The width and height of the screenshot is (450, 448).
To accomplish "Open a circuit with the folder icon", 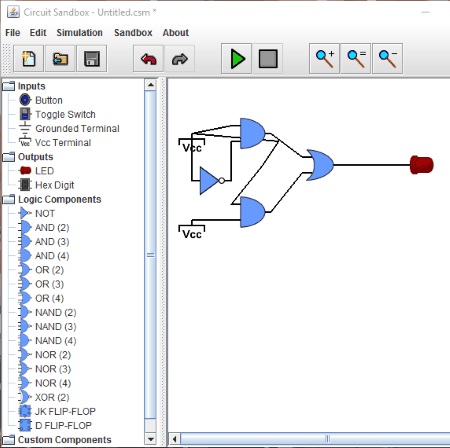I will [60, 59].
